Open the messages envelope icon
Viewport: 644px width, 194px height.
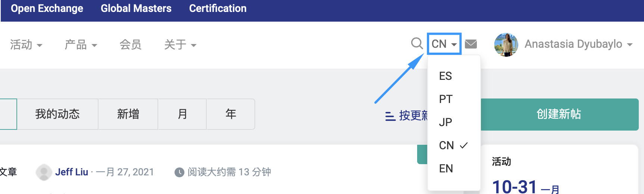(x=471, y=44)
